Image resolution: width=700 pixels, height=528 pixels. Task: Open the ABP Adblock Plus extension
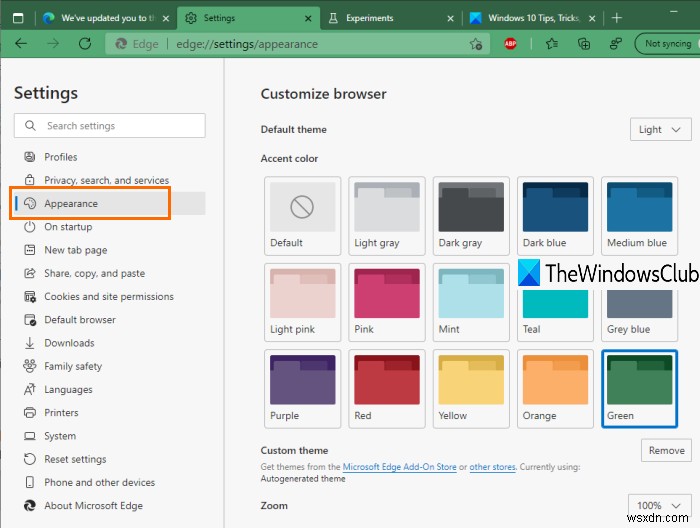point(510,44)
